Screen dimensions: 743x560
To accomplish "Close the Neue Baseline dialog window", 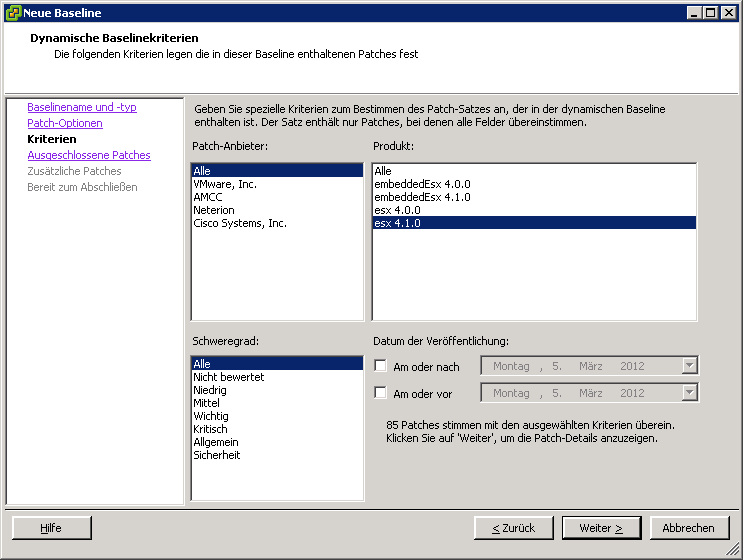I will point(729,12).
